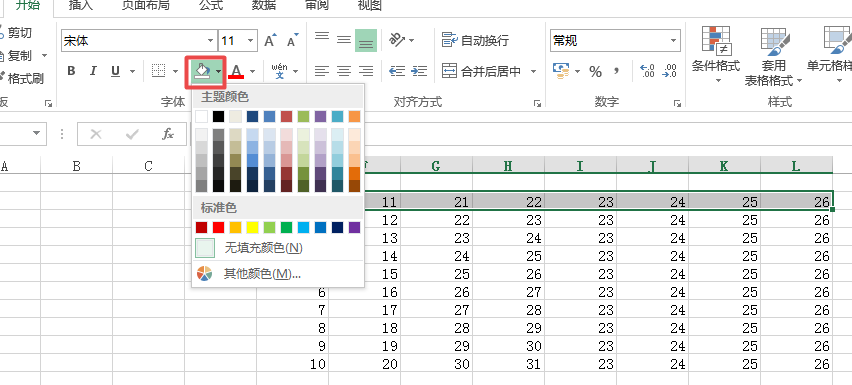Switch to the 页面布局 tab
The image size is (852, 385).
pyautogui.click(x=145, y=5)
